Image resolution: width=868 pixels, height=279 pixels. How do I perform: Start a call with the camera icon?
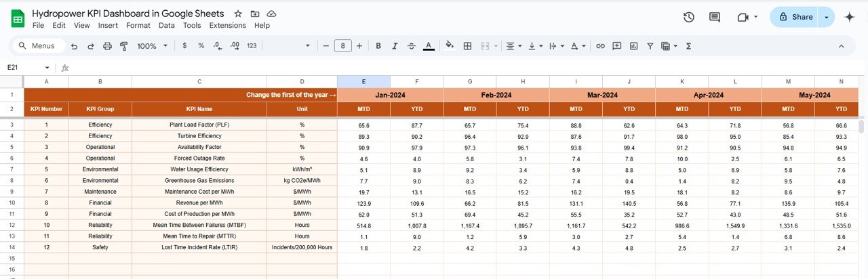[x=742, y=17]
